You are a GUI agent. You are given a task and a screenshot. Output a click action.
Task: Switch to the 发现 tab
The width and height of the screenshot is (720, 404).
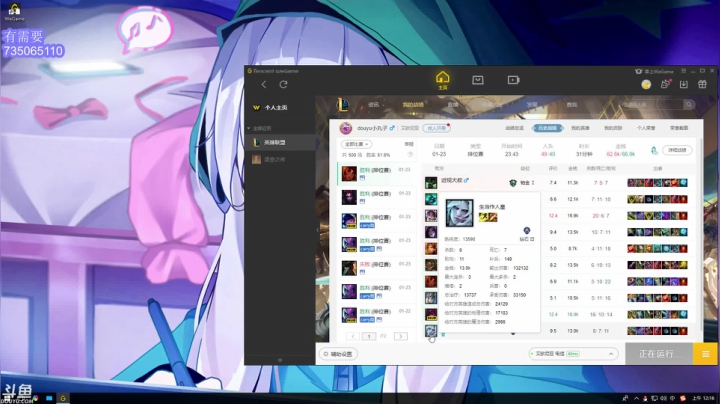532,105
